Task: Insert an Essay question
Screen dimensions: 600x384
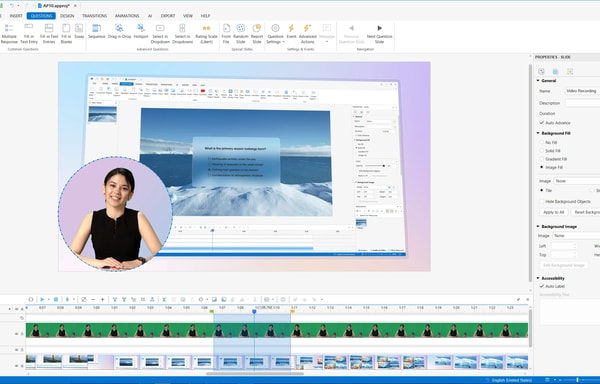Action: [x=79, y=31]
